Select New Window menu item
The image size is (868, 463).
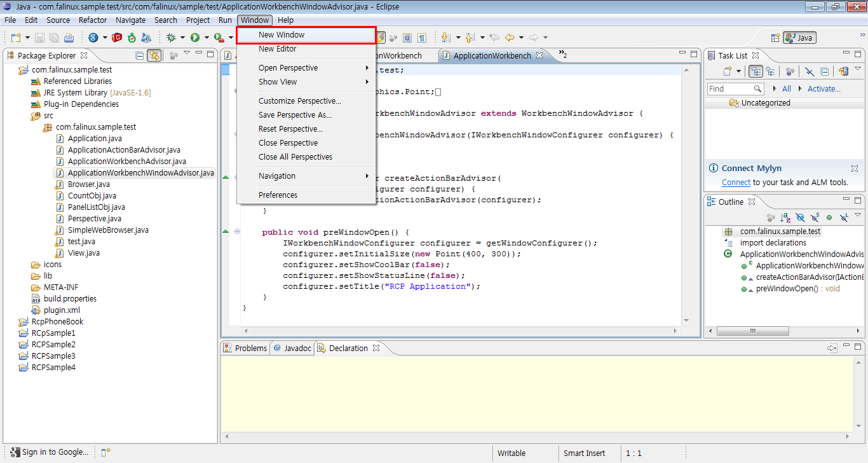coord(306,35)
